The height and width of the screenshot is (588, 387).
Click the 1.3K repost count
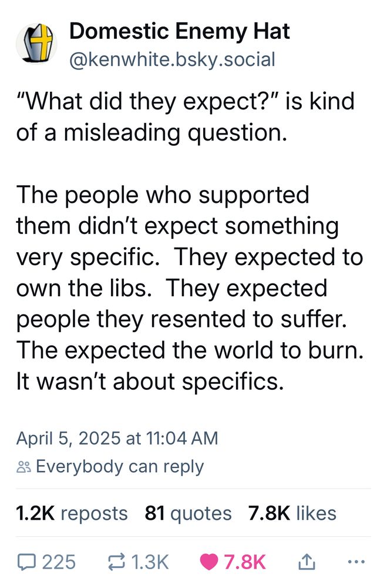[x=152, y=562]
